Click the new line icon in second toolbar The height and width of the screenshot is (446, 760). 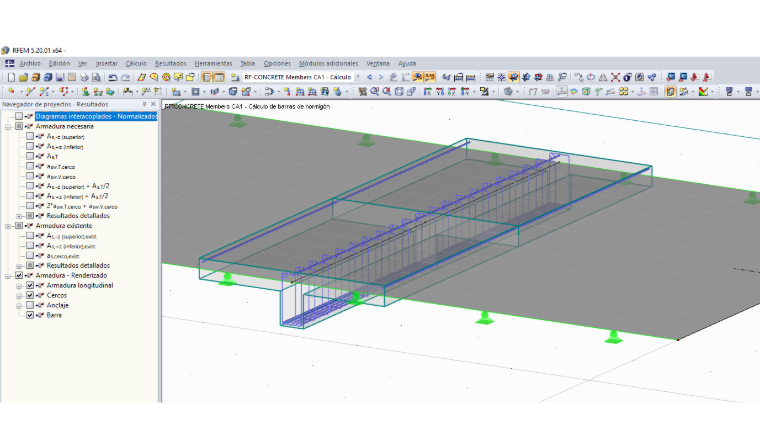[31, 91]
